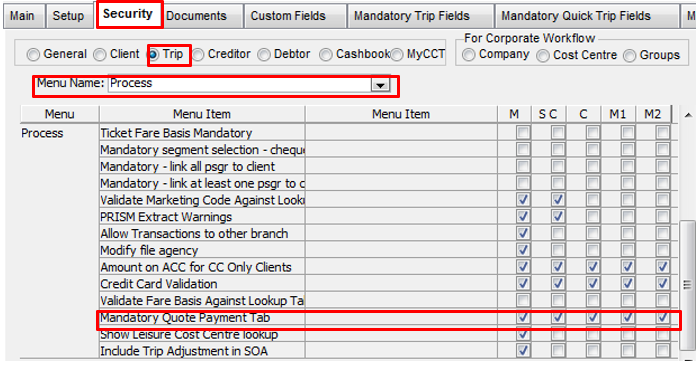The height and width of the screenshot is (367, 700).
Task: Select the MyCCT radio button
Action: 397,55
